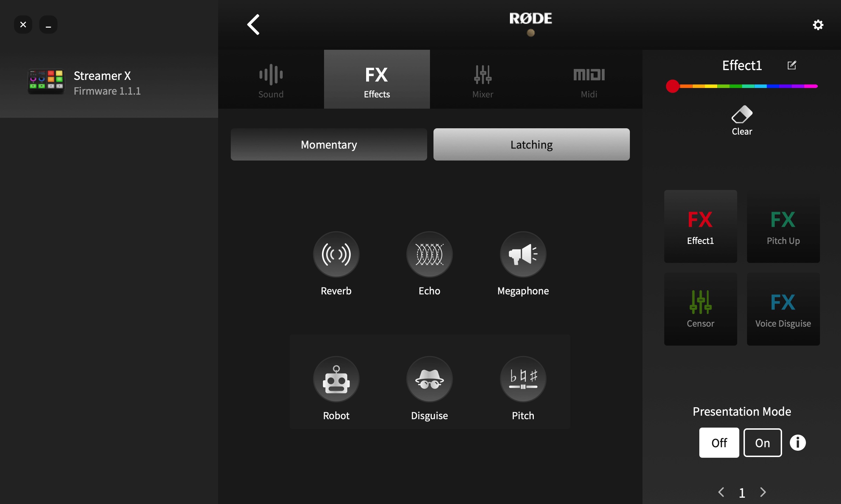The image size is (841, 504).
Task: Enable Presentation Mode On
Action: pyautogui.click(x=762, y=442)
